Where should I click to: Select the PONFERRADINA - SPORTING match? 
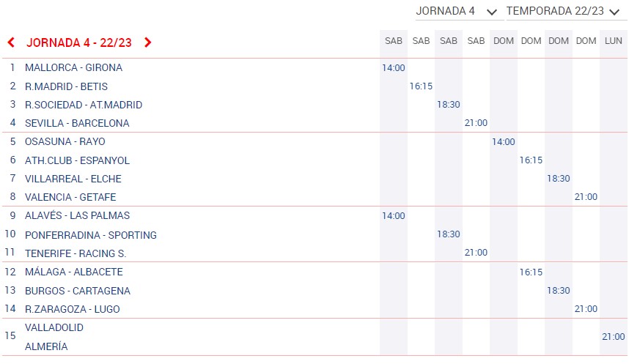coord(91,235)
